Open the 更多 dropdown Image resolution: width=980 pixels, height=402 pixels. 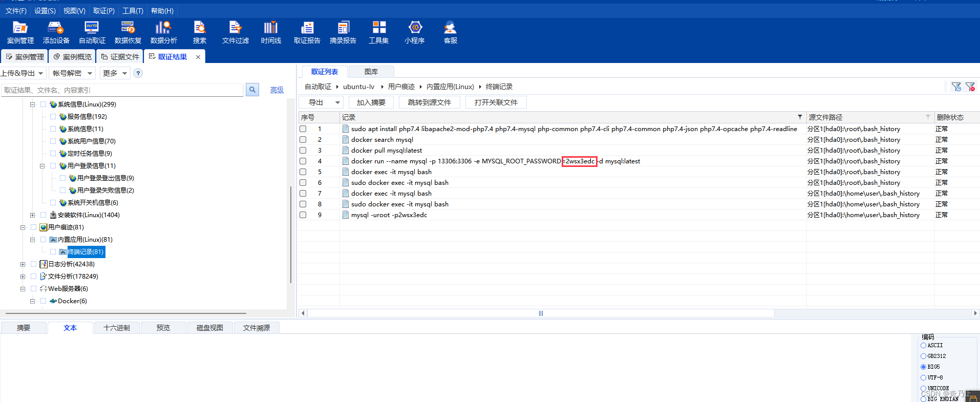pyautogui.click(x=115, y=73)
